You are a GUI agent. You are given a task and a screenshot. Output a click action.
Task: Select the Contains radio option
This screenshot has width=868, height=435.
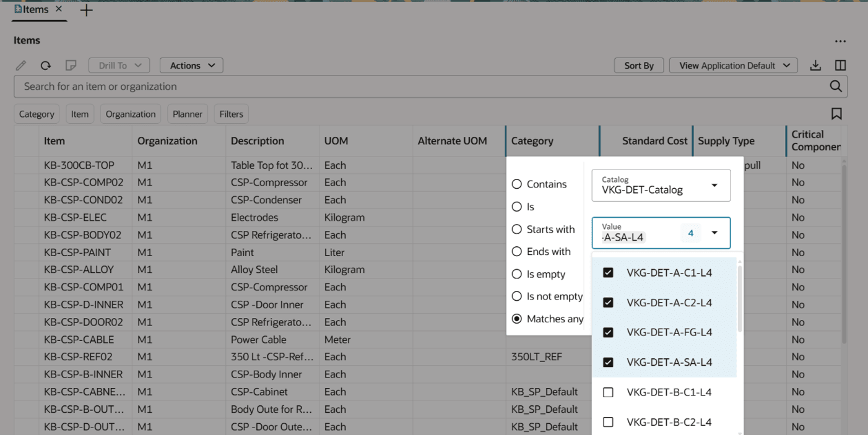[x=516, y=184]
